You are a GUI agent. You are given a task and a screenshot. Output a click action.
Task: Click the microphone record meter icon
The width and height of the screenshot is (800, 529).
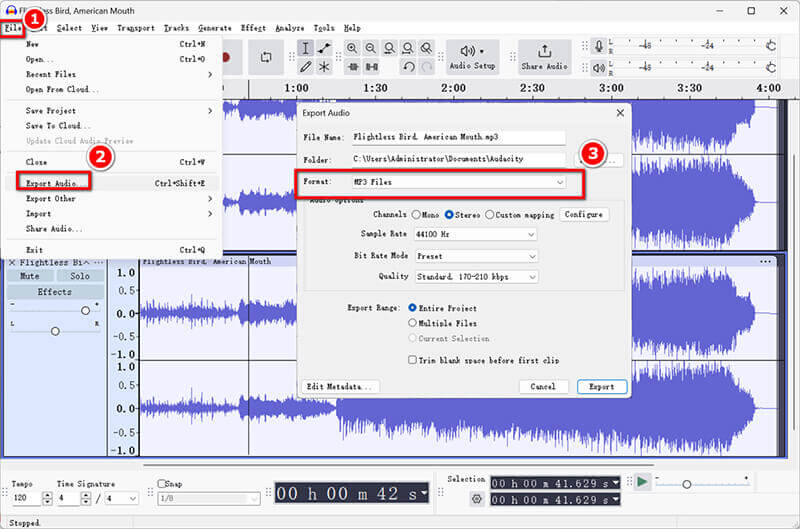coord(599,46)
